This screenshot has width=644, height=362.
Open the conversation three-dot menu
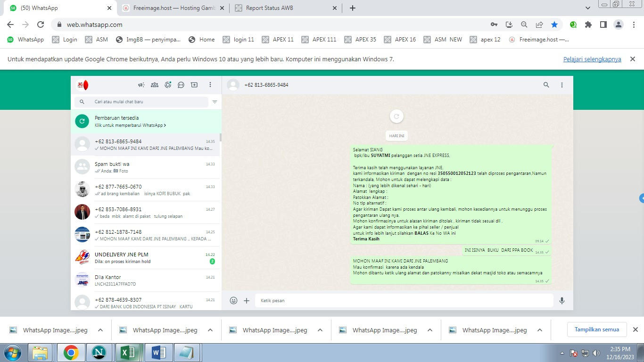(x=562, y=85)
